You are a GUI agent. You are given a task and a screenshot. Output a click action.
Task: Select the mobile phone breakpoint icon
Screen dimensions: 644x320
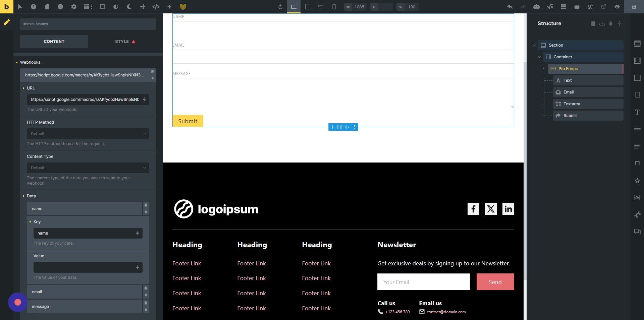[334, 7]
